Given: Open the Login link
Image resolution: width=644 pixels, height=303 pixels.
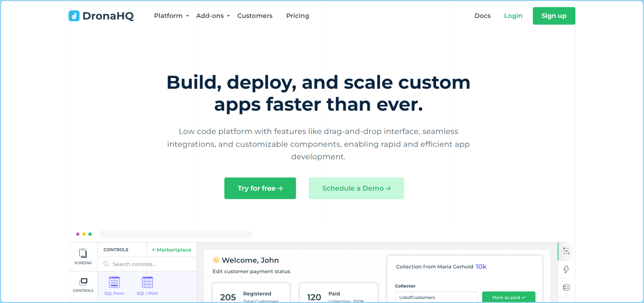Looking at the screenshot, I should point(513,16).
